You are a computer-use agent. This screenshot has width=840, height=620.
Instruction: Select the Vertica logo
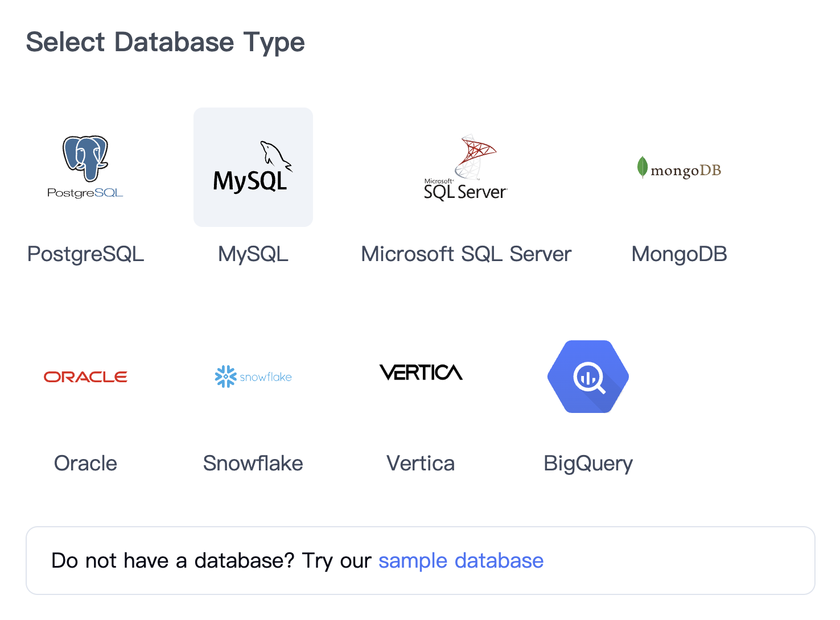point(421,373)
